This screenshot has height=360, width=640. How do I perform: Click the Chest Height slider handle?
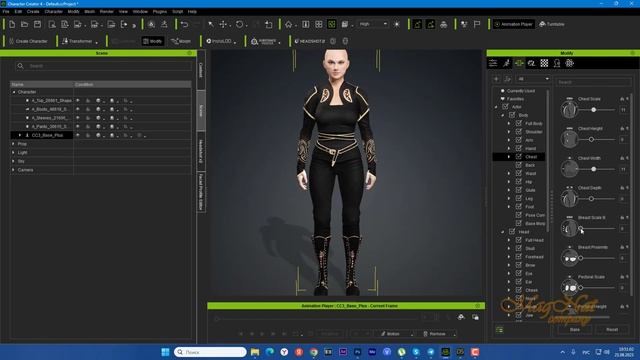(591, 140)
